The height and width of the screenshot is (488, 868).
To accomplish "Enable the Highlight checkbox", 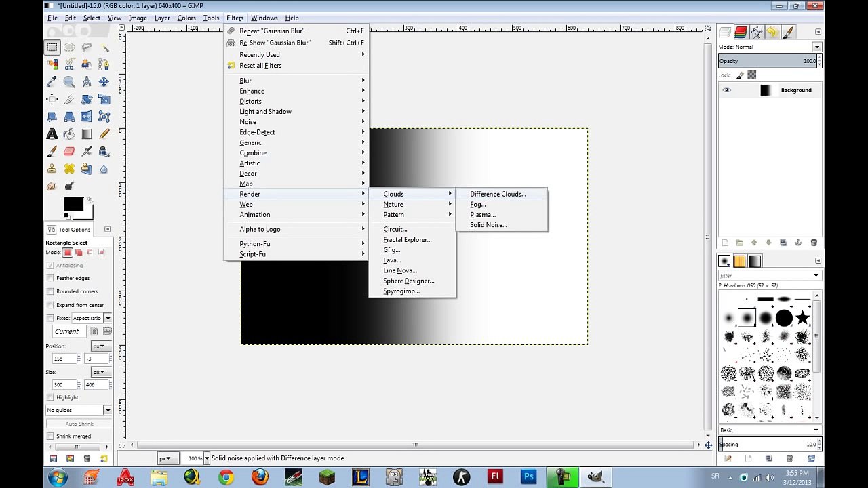I will pyautogui.click(x=50, y=397).
